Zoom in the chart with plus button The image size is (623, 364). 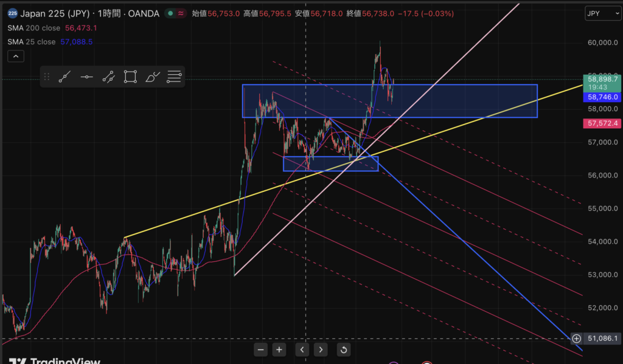pyautogui.click(x=279, y=349)
